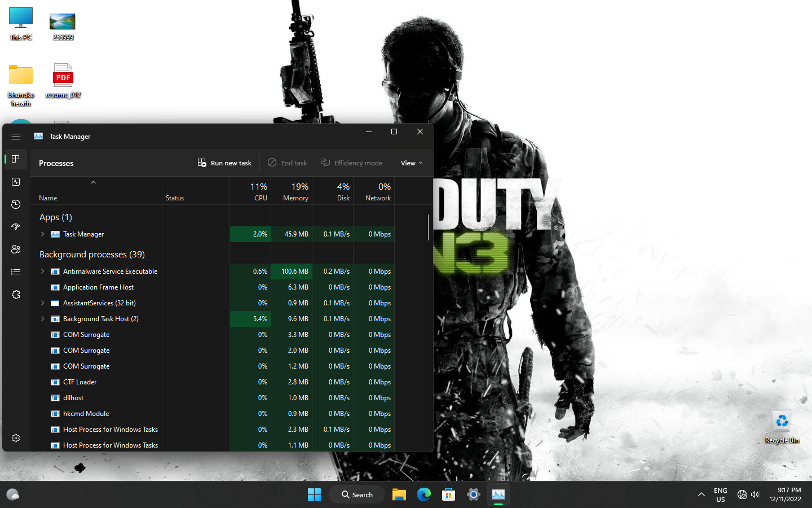Sort processes by Disk column
812x508 pixels.
click(333, 191)
